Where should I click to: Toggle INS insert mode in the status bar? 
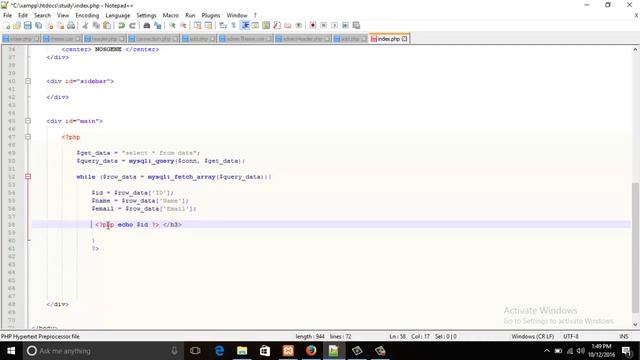tap(624, 336)
